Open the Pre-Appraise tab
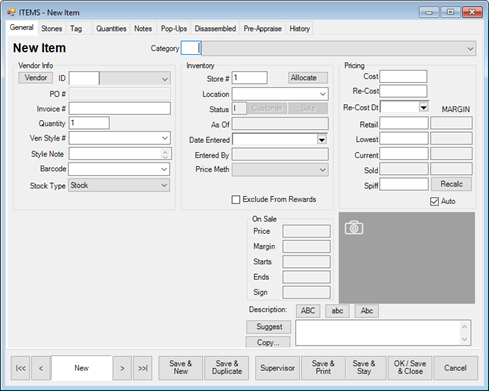Image resolution: width=489 pixels, height=391 pixels. pos(263,29)
